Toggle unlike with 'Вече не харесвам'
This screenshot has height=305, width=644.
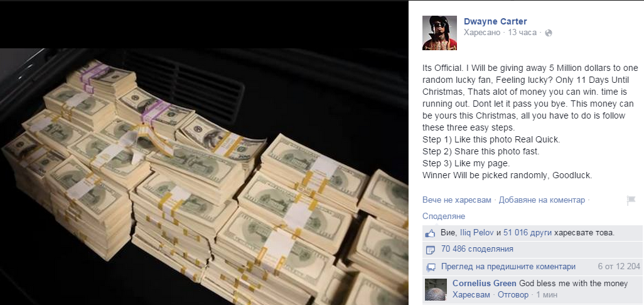457,200
